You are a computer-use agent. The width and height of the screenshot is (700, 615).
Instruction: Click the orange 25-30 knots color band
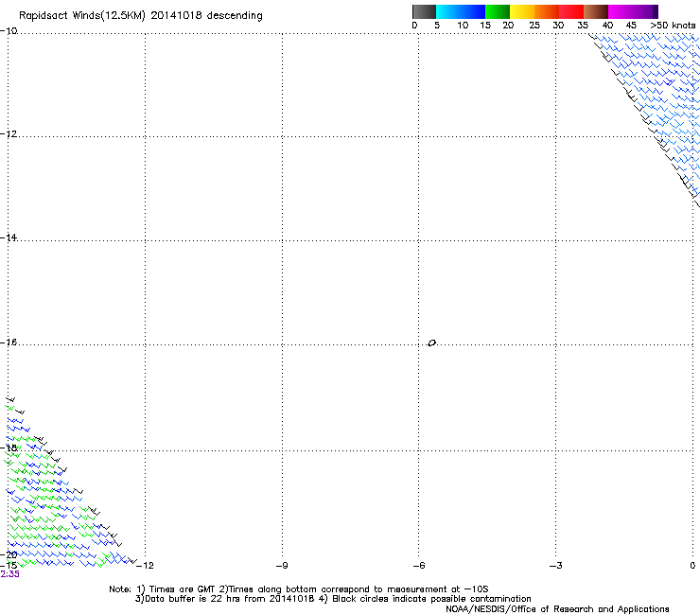pyautogui.click(x=547, y=11)
